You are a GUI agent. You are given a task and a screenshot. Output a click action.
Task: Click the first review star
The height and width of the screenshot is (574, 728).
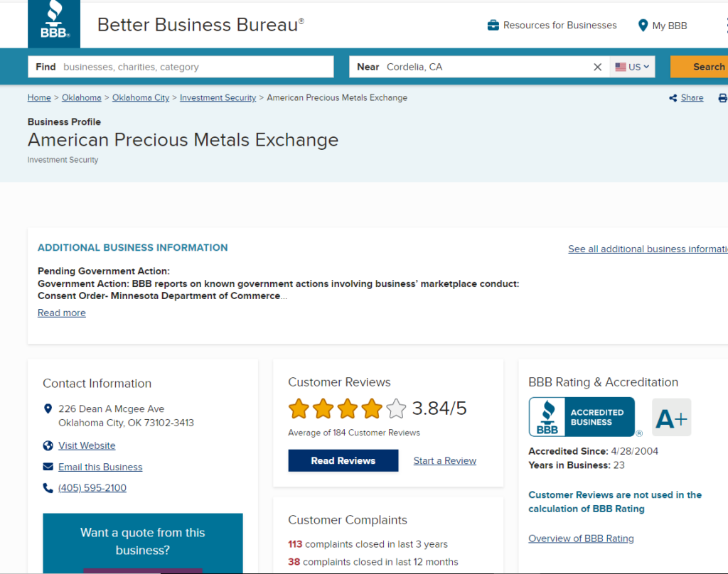(x=299, y=408)
